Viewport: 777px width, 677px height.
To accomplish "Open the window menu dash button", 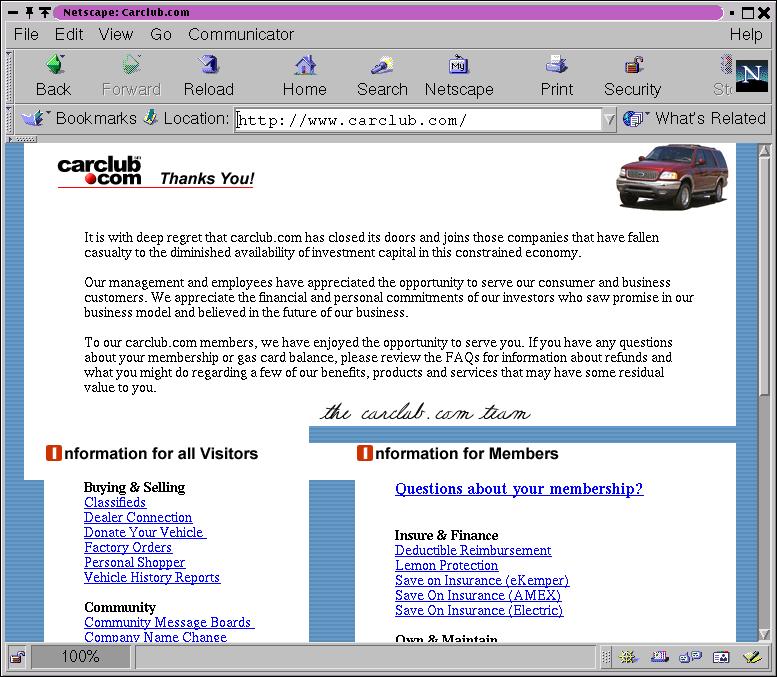I will point(13,12).
